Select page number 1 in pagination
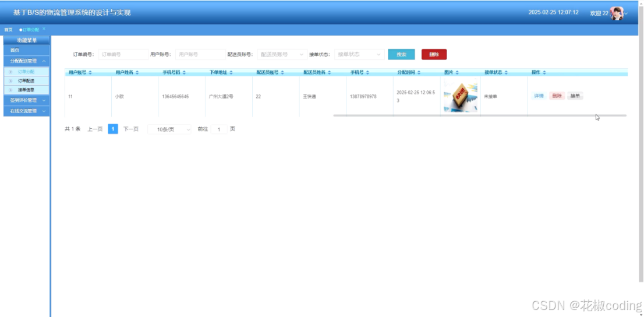 point(113,129)
